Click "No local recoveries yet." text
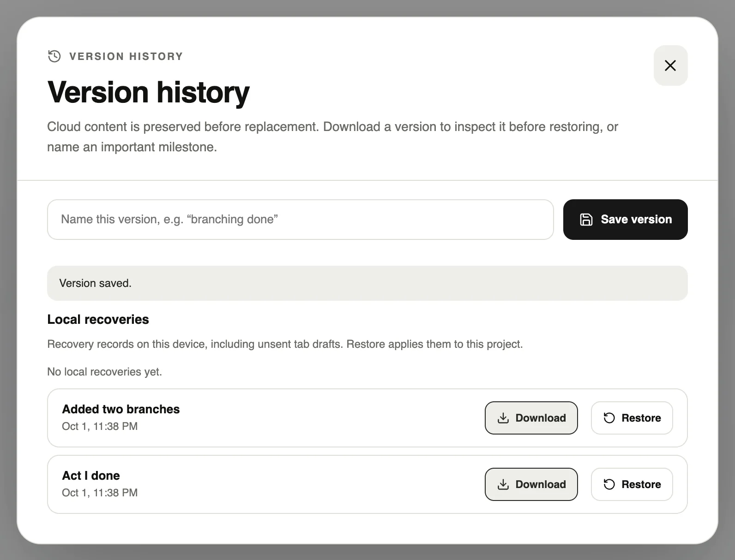Image resolution: width=735 pixels, height=560 pixels. [x=104, y=372]
